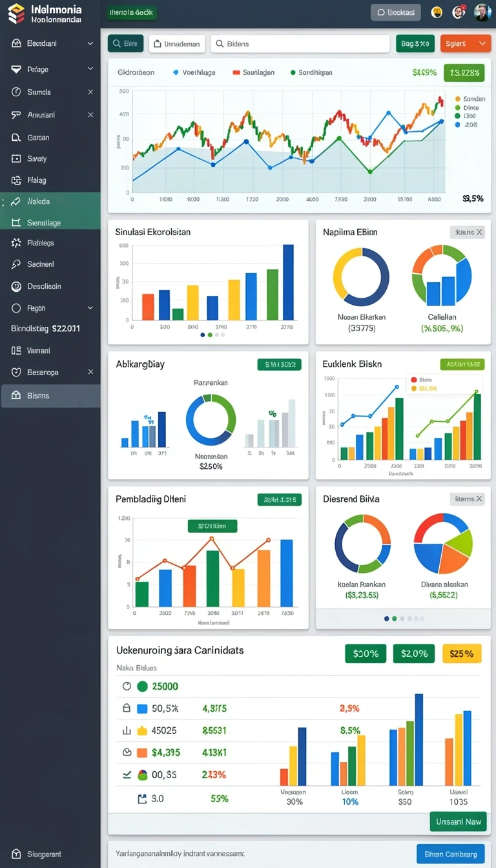This screenshot has width=496, height=868.
Task: Click the yellow $25% badge
Action: click(x=462, y=653)
